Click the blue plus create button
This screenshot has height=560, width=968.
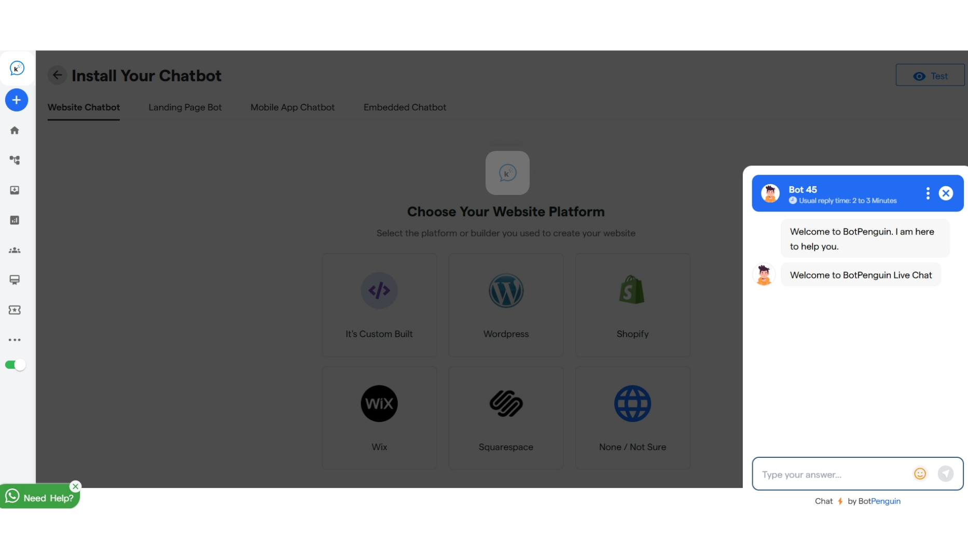(17, 100)
